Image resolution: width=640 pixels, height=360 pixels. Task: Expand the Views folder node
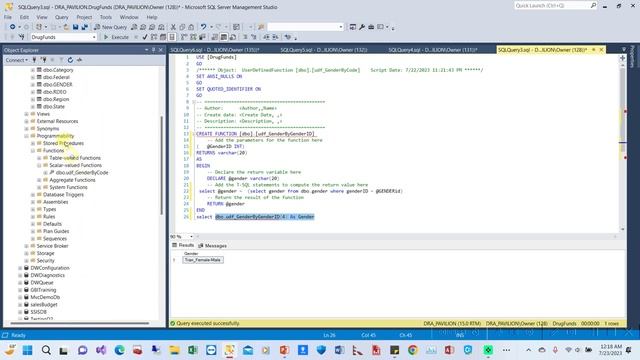27,114
